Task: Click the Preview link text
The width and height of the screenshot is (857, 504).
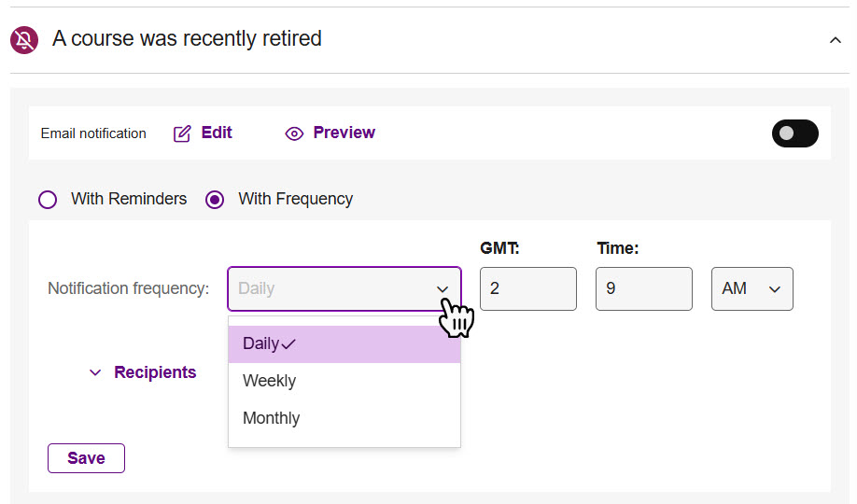Action: point(344,133)
